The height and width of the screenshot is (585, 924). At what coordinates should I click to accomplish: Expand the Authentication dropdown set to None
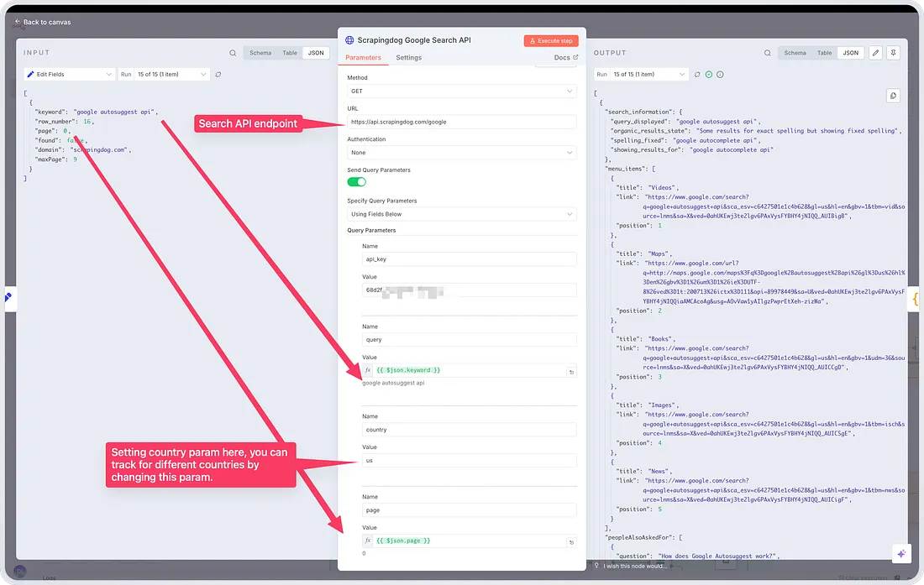click(x=461, y=153)
